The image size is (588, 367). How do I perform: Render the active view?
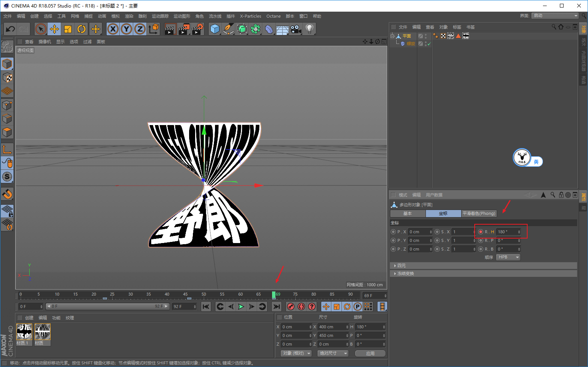(x=170, y=29)
